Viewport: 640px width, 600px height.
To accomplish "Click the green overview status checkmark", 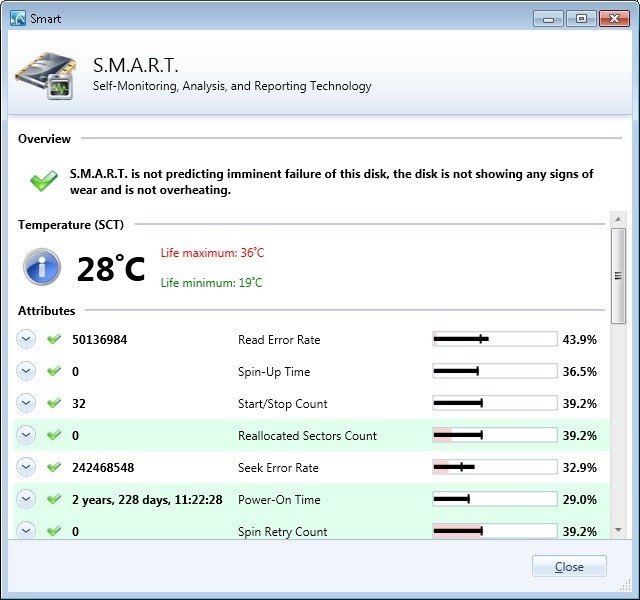I will point(44,181).
